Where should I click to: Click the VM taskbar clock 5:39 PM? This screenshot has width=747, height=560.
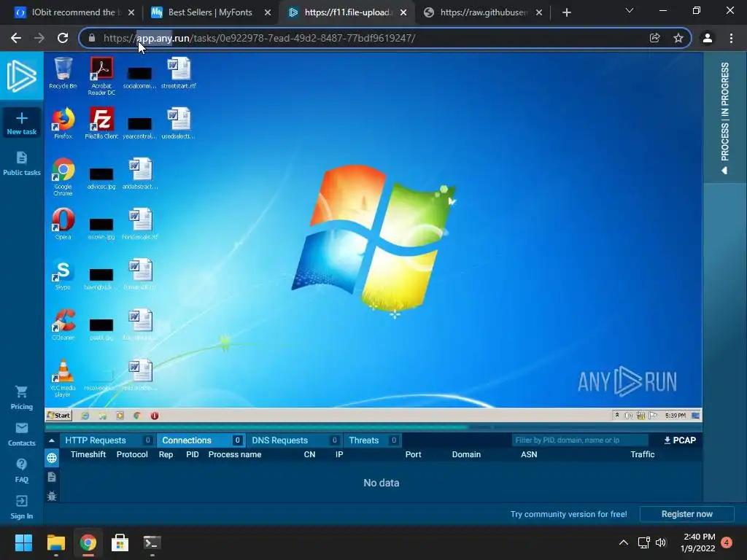tap(675, 416)
